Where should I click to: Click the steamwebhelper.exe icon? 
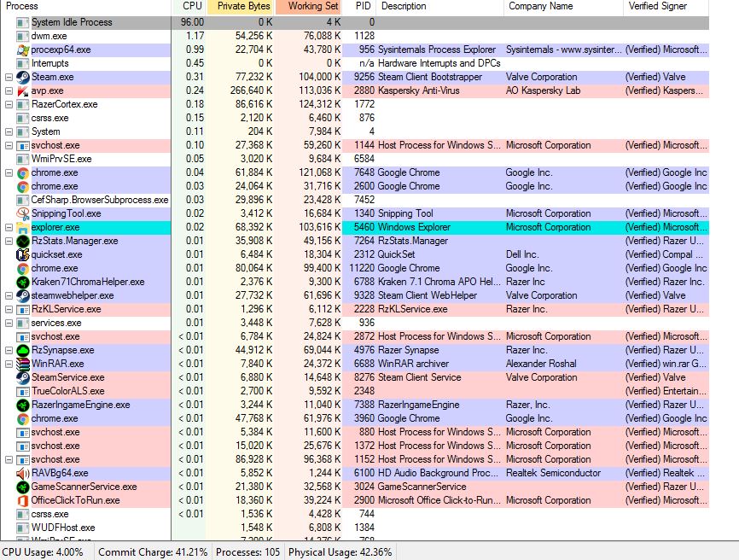click(x=23, y=295)
